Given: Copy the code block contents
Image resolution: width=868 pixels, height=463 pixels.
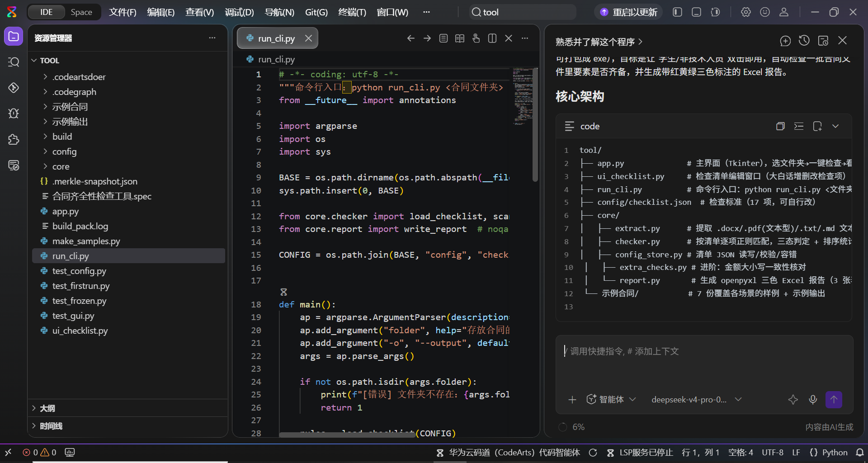Looking at the screenshot, I should tap(780, 126).
